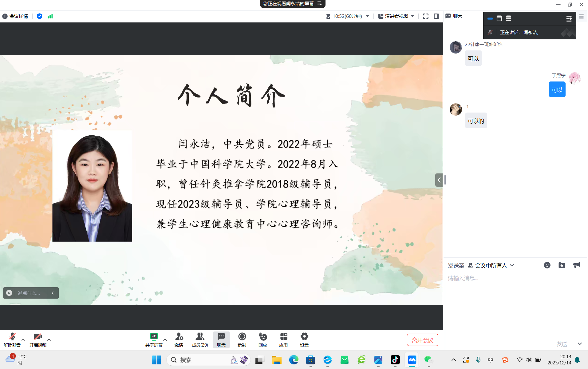
Task: Open the 会议中所有人 recipient dropdown
Action: 491,265
